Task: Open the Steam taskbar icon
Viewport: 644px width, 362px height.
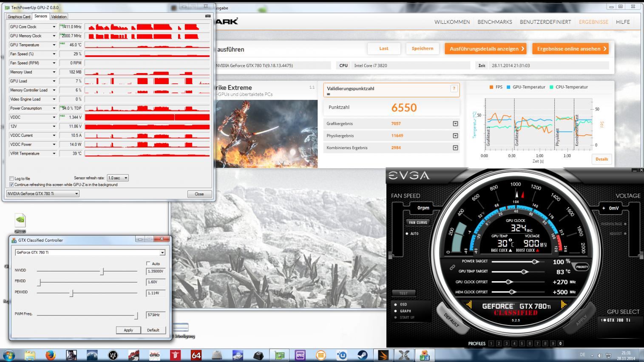Action: click(x=363, y=355)
